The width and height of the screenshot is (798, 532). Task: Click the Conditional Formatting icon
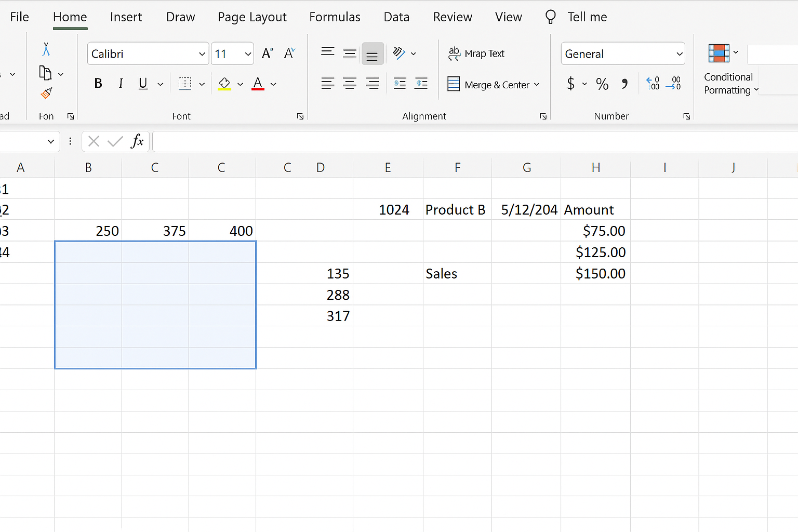(x=719, y=54)
